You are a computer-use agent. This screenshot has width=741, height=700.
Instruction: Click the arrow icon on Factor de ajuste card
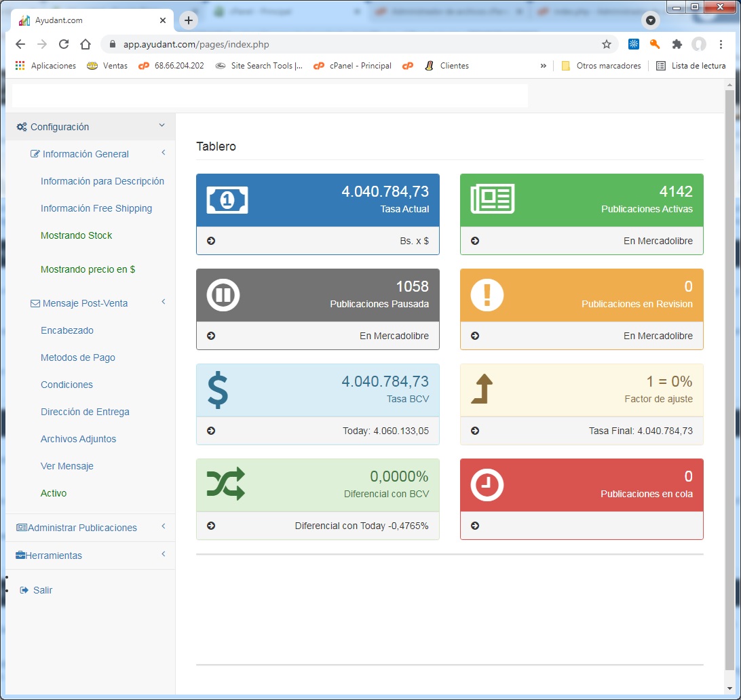(482, 390)
